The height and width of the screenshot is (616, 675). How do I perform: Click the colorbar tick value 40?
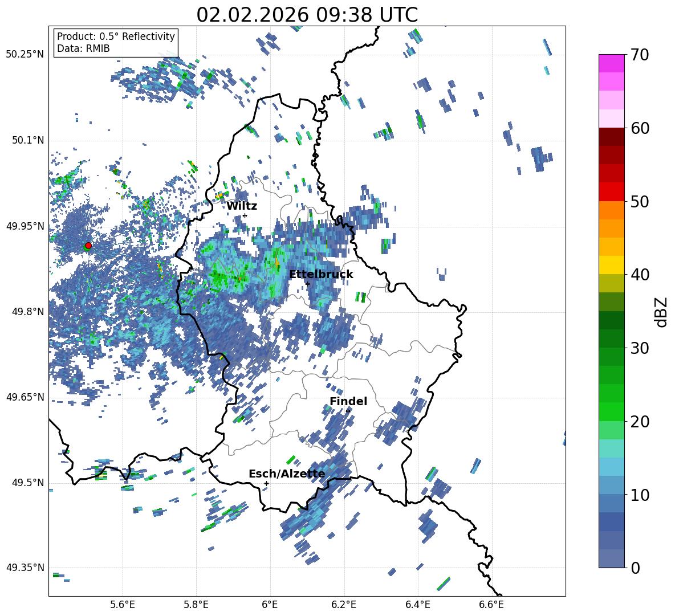[x=640, y=275]
